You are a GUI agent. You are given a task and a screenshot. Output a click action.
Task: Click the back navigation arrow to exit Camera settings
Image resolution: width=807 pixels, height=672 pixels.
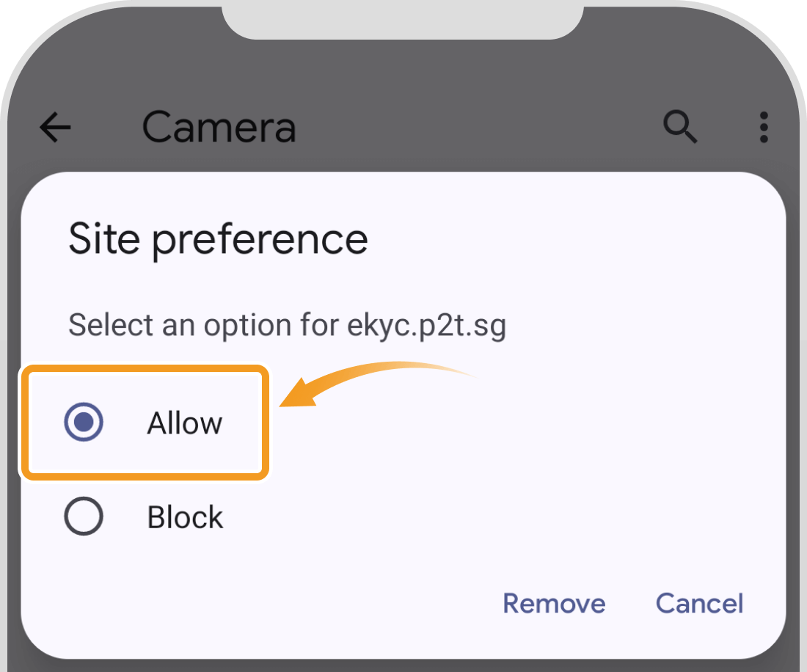coord(55,127)
